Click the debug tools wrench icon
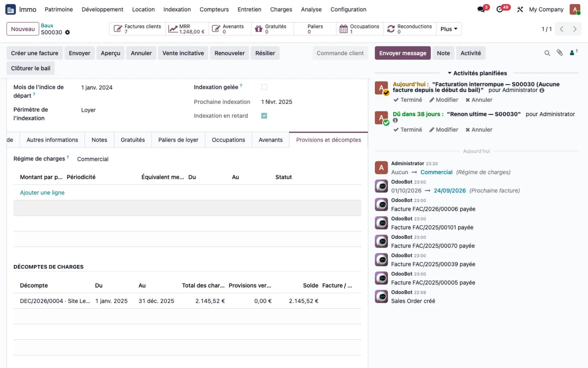 520,9
